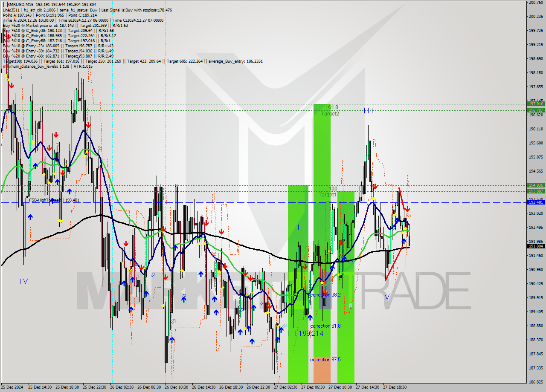The height and width of the screenshot is (392, 546).
Task: Click the '26 Dec 10:30' time axis label
Action: click(x=177, y=387)
